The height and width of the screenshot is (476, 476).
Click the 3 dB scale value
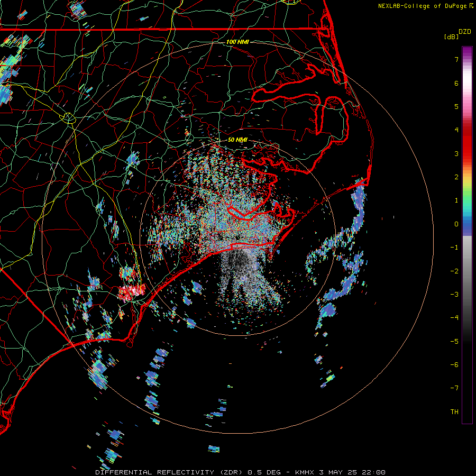click(456, 153)
